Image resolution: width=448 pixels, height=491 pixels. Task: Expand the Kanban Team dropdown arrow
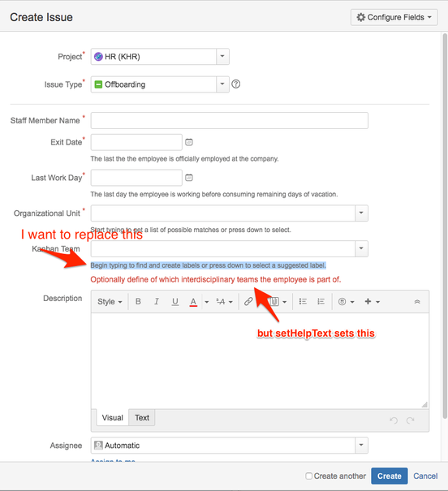pyautogui.click(x=361, y=248)
